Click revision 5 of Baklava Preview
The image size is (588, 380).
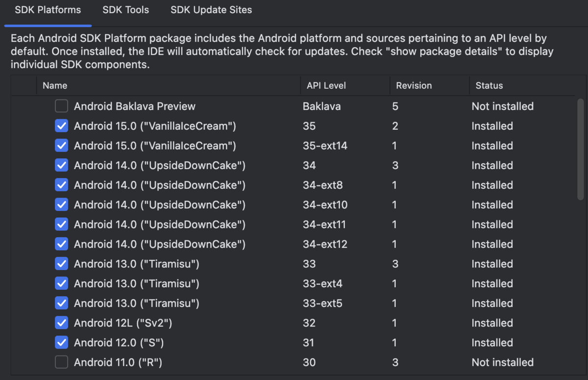click(395, 106)
